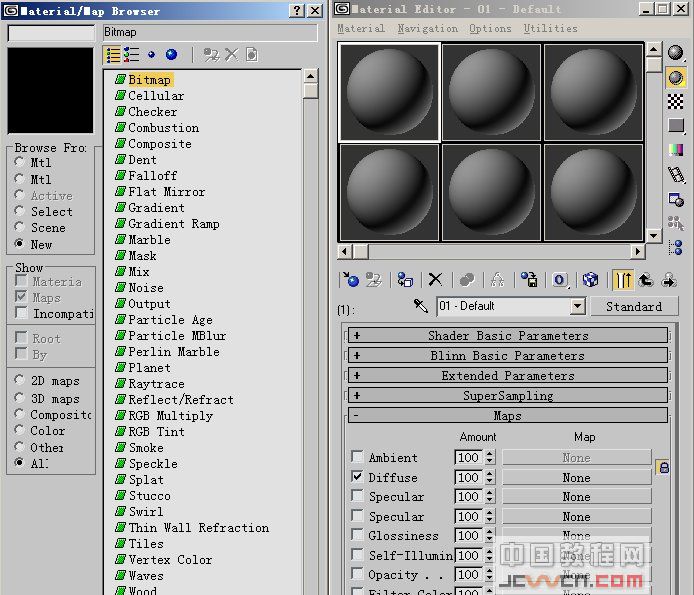Select Bitmap in the map list
This screenshot has height=595, width=694.
pyautogui.click(x=149, y=80)
